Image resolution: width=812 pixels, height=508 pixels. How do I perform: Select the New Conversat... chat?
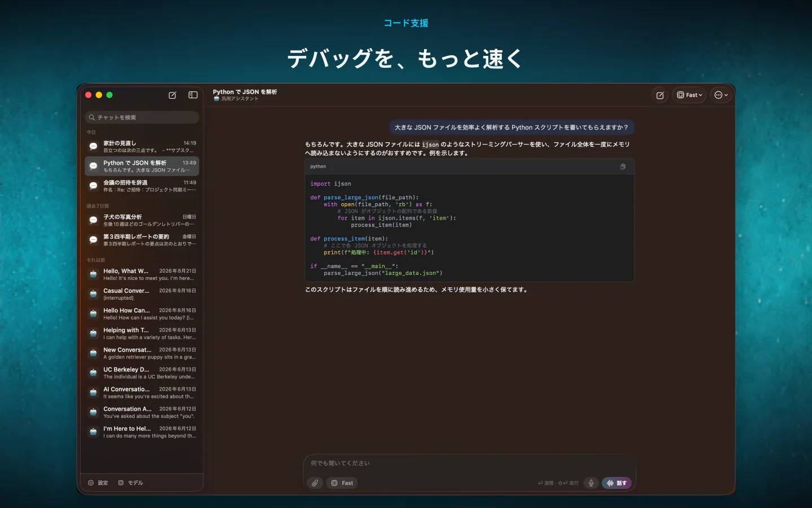pyautogui.click(x=142, y=354)
